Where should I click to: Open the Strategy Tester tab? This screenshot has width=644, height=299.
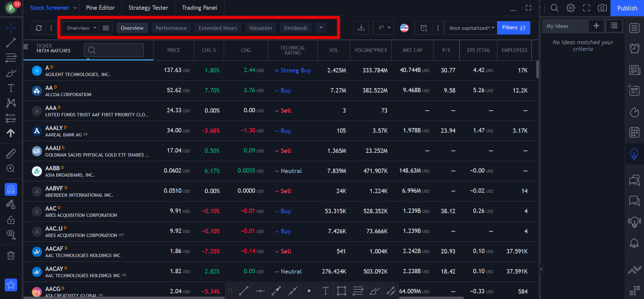(148, 8)
